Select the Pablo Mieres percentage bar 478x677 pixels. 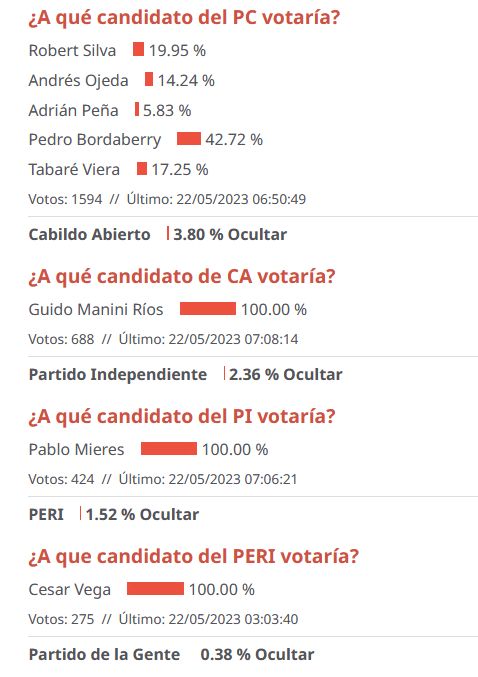pos(169,448)
